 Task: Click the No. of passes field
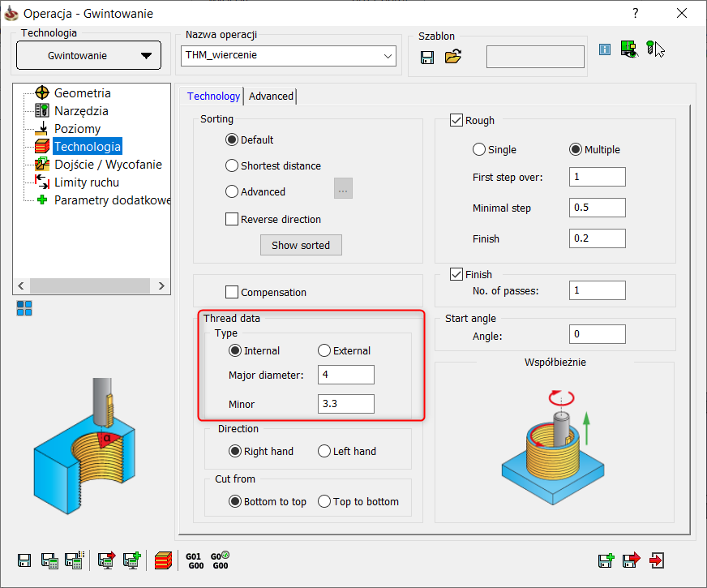pos(597,290)
